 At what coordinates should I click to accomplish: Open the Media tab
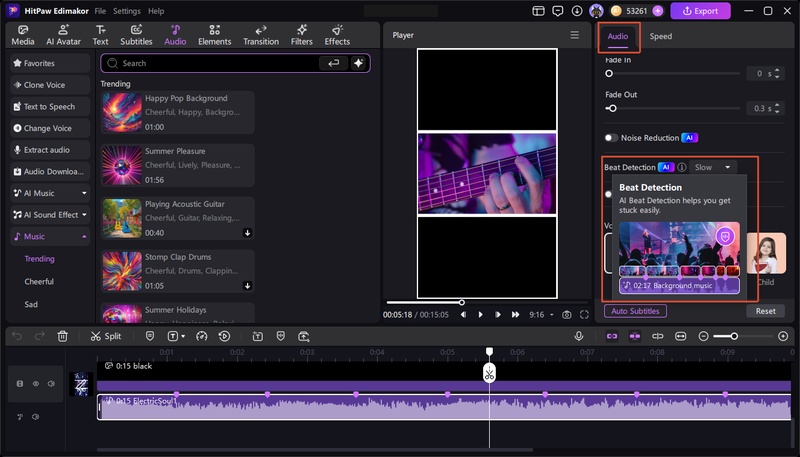tap(23, 35)
